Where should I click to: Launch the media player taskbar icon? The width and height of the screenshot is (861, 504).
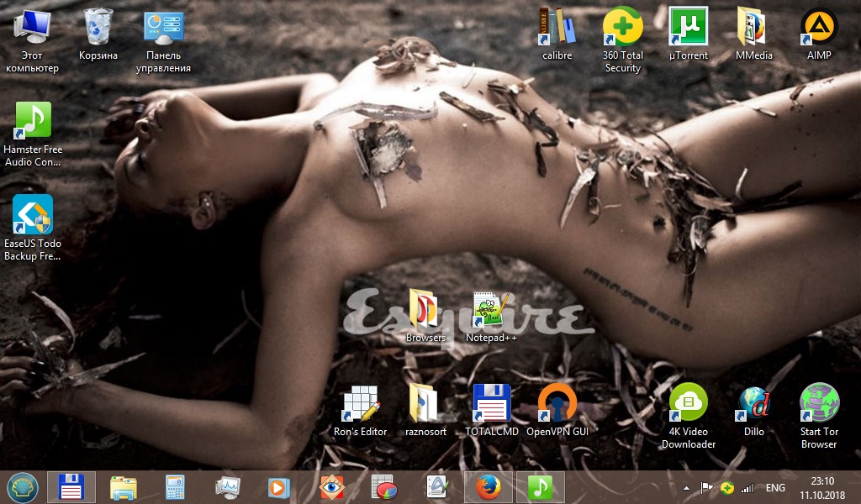(x=278, y=487)
